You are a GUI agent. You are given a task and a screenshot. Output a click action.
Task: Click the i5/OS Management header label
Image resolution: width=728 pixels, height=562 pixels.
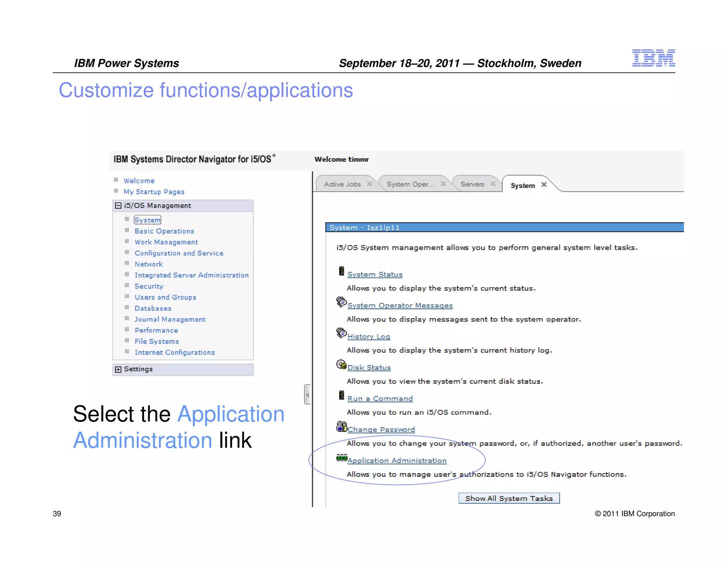[x=157, y=206]
